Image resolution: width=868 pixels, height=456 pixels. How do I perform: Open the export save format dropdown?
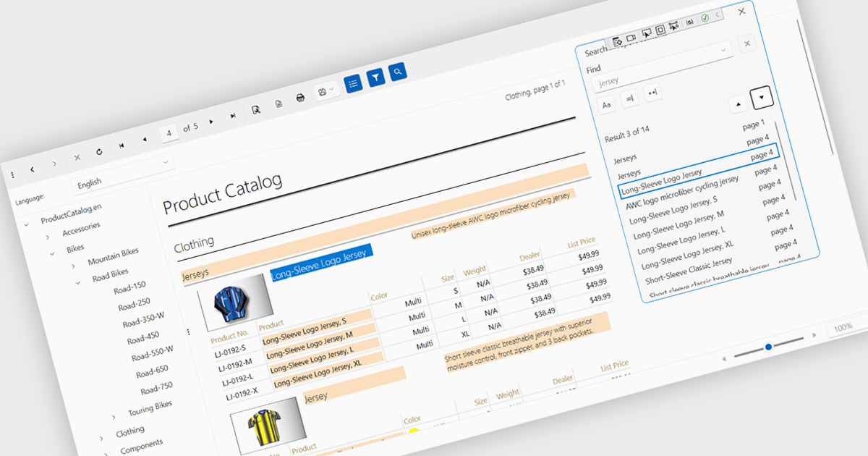(327, 90)
